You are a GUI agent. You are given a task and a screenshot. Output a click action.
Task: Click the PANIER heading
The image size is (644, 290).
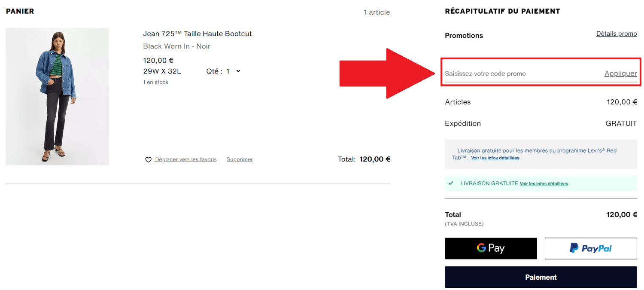pos(20,11)
